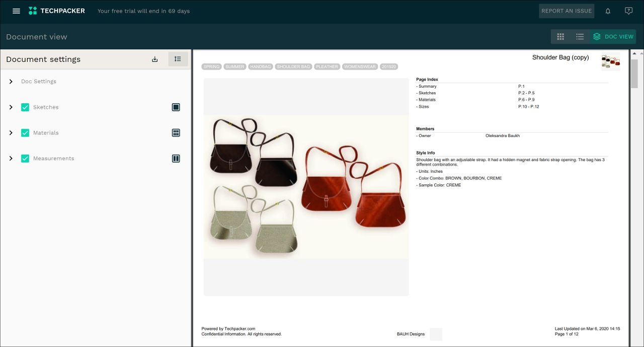Expand the Sketches section chevron

11,107
